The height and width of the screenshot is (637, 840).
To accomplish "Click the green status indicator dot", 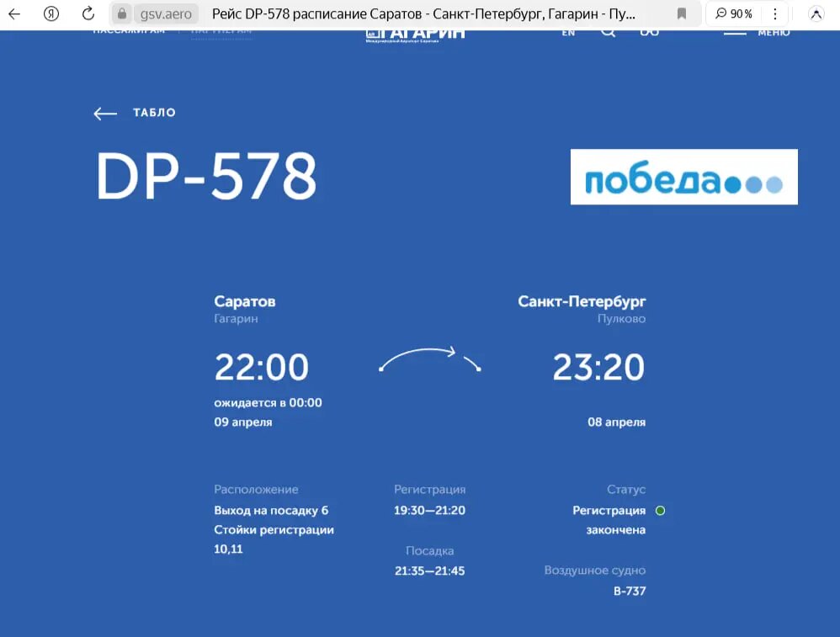I will point(660,511).
